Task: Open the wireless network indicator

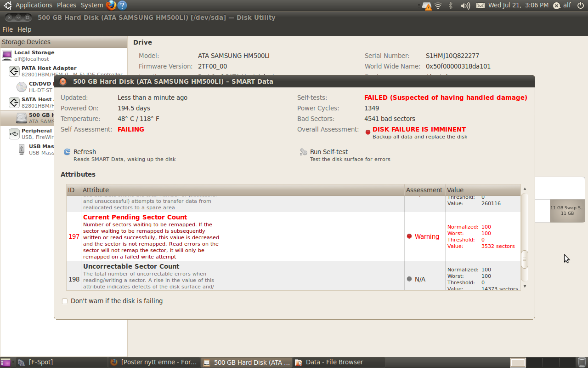Action: point(438,6)
